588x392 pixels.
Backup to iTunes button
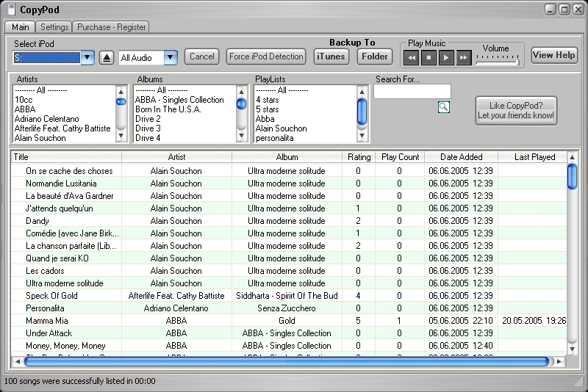click(331, 57)
